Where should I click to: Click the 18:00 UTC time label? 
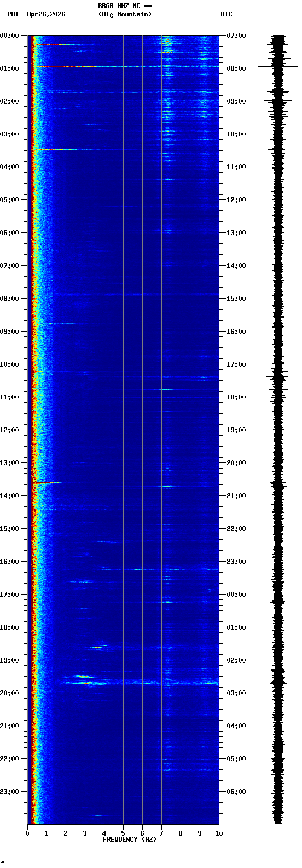coord(236,397)
